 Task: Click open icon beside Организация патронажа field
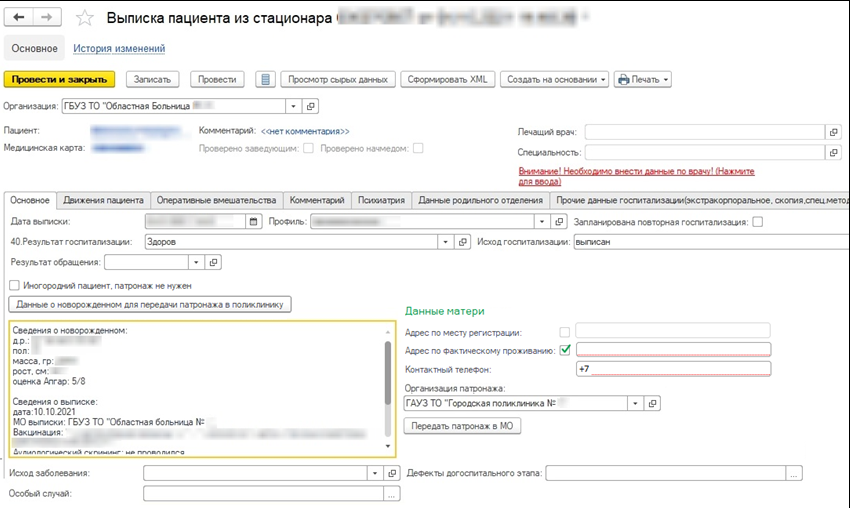click(x=652, y=403)
